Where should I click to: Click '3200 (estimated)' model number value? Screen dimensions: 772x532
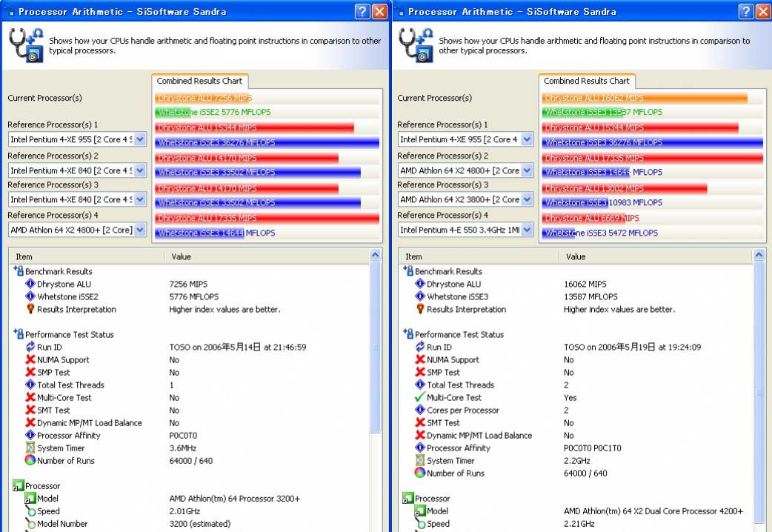click(199, 524)
